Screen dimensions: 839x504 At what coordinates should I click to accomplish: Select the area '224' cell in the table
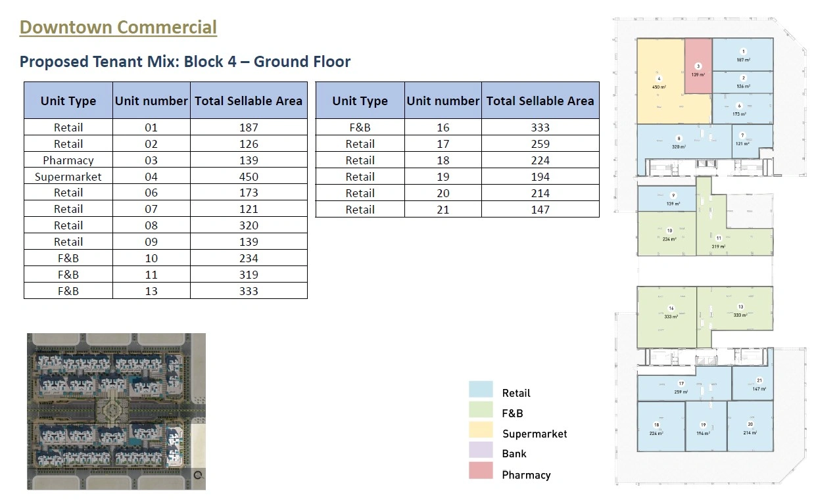[x=540, y=160]
